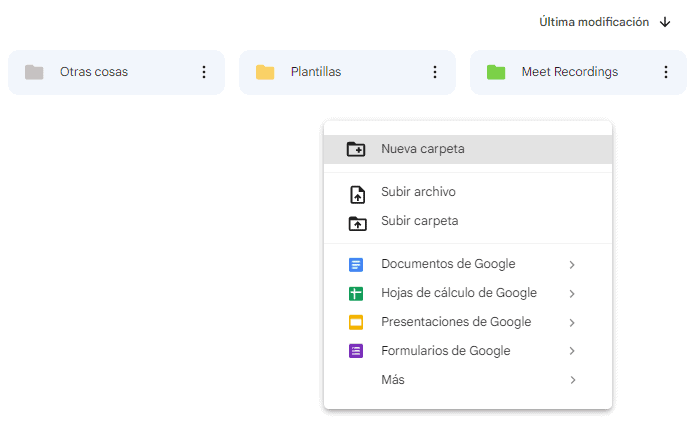Screen dimensions: 700x440
Task: Expand the Documentos de Google submenu arrow
Action: point(572,265)
